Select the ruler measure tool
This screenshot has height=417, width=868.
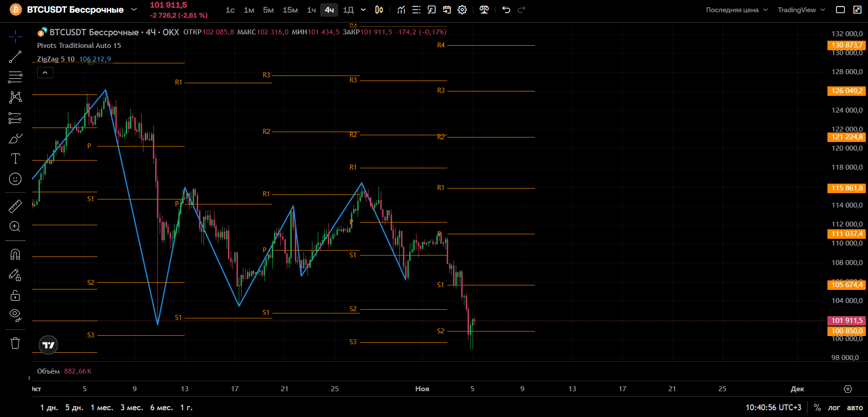click(15, 206)
